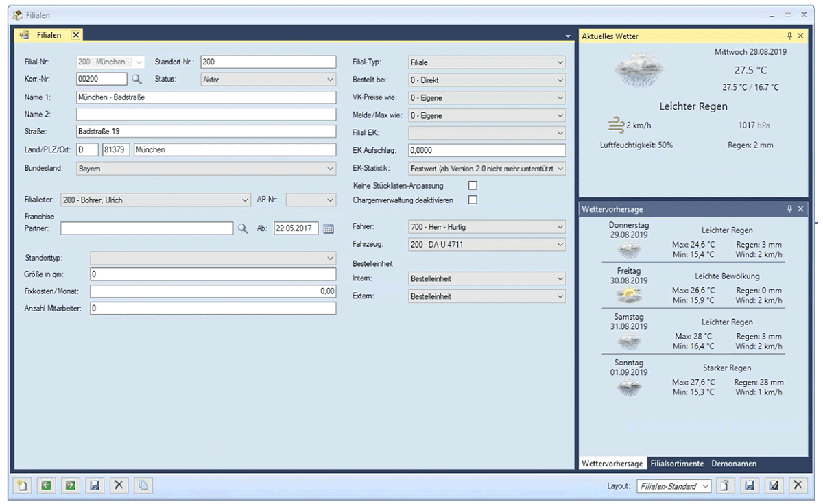Open the Status dropdown showing Aktiv
The height and width of the screenshot is (504, 823).
(x=330, y=80)
